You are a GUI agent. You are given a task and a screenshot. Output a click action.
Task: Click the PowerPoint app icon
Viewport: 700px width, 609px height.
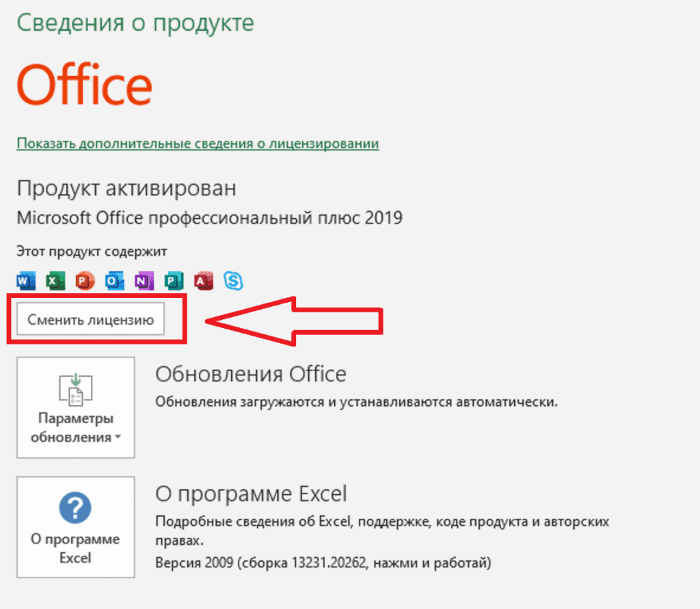[x=85, y=281]
